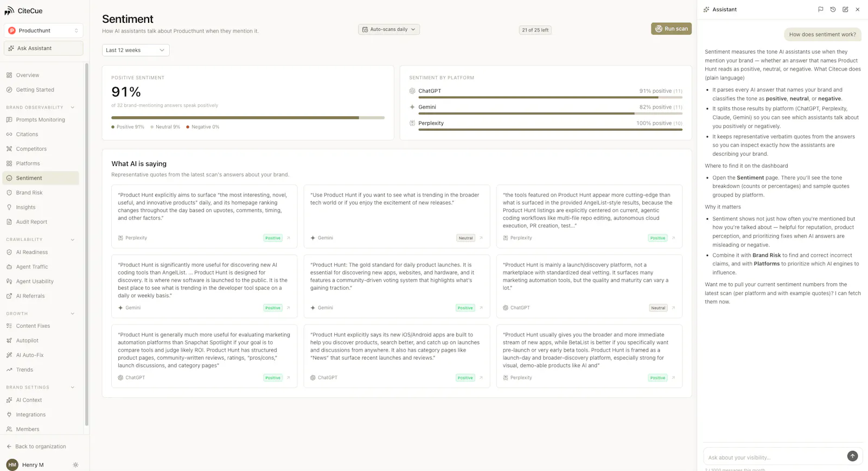
Task: Collapse the Brand Settings section
Action: coord(73,387)
